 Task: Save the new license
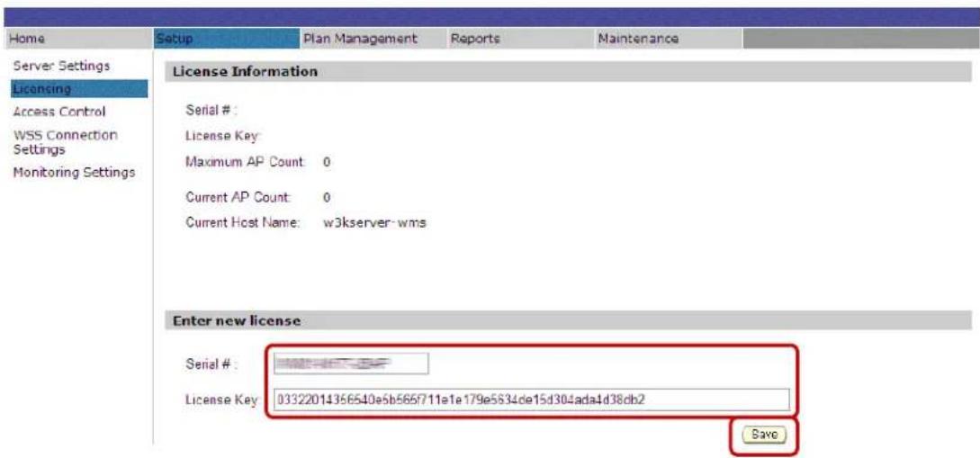763,435
